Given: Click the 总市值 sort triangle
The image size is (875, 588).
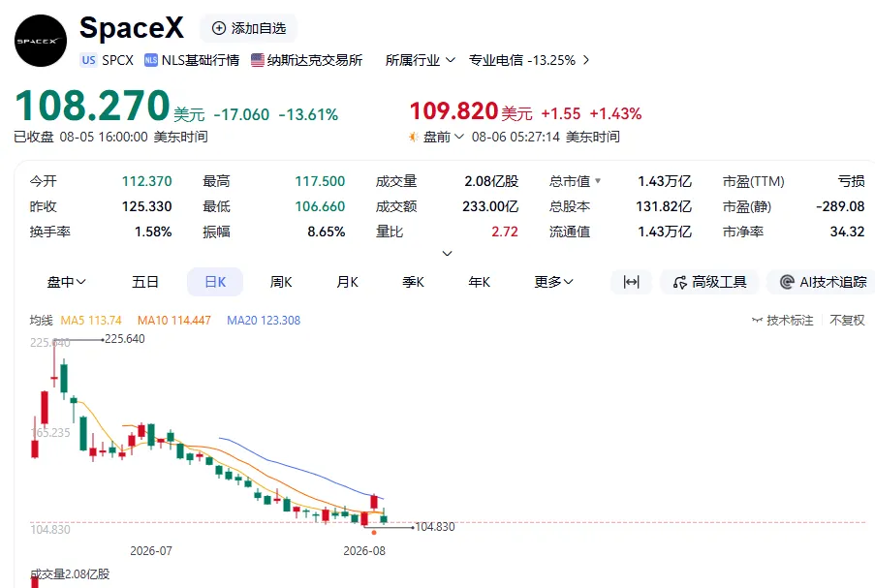Looking at the screenshot, I should [598, 181].
